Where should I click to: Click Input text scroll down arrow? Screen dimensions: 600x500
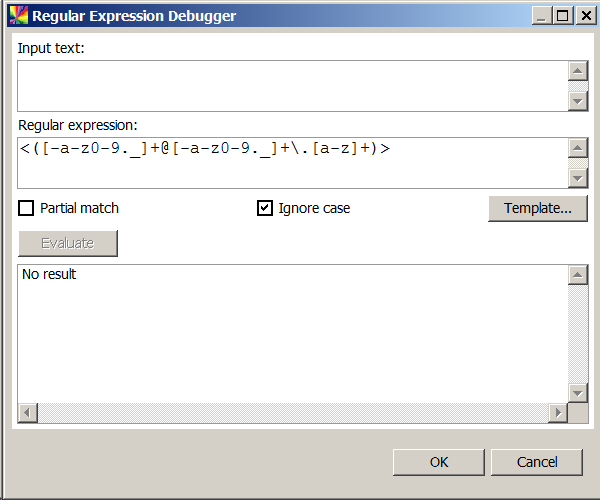577,100
